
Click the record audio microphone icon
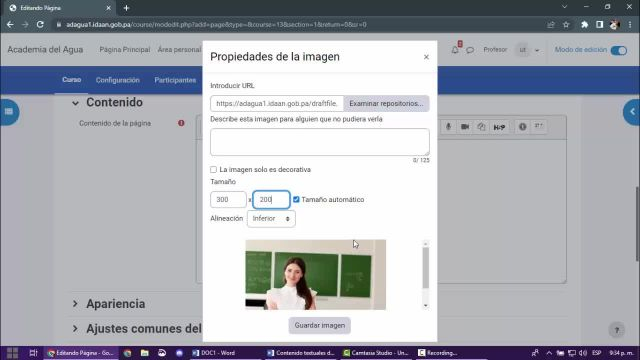click(x=448, y=127)
